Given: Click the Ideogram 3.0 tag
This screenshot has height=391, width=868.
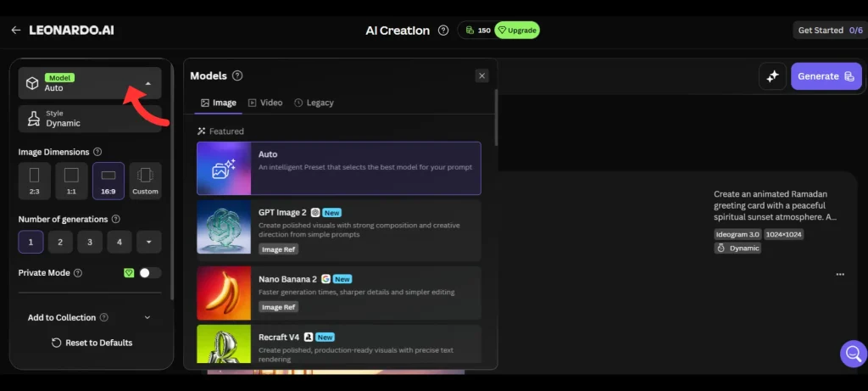Looking at the screenshot, I should pos(738,234).
